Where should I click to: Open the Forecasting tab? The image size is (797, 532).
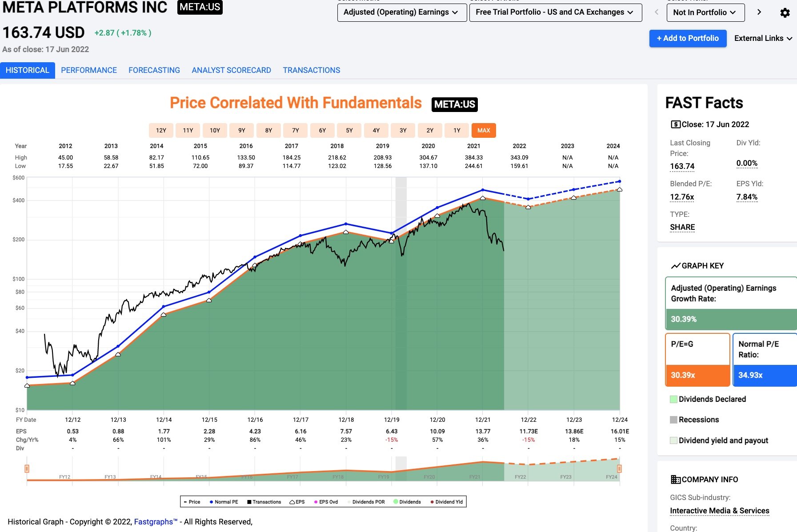[x=154, y=70]
